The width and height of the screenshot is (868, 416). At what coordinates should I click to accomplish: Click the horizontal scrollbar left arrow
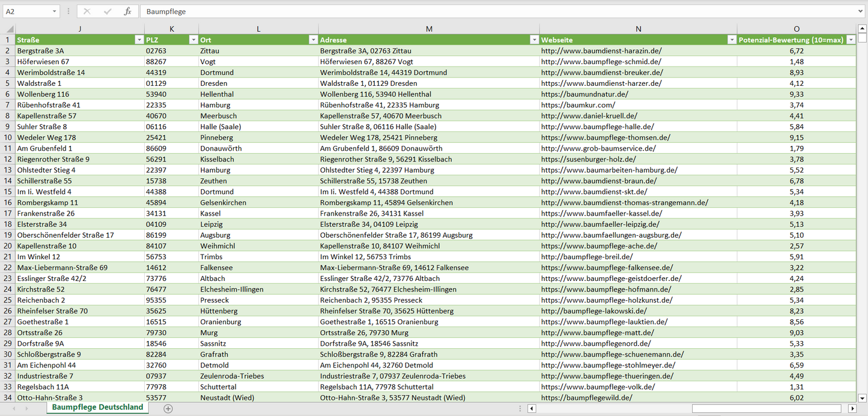click(532, 409)
